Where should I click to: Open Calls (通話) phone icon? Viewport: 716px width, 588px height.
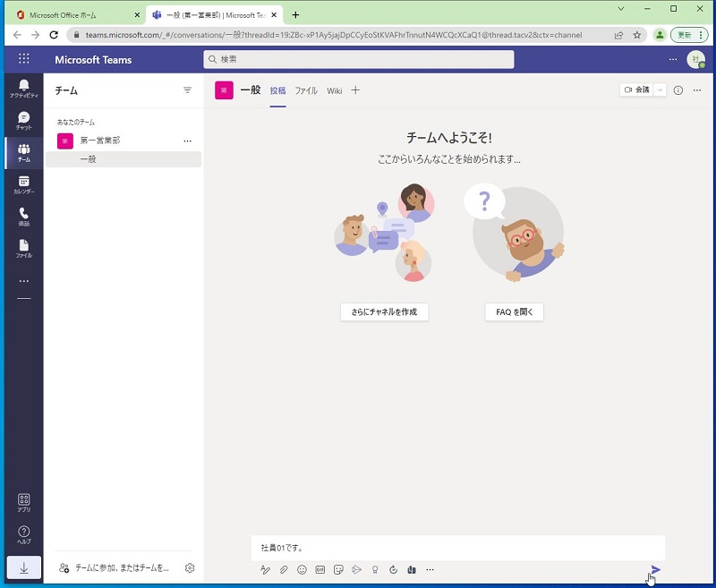coord(24,217)
